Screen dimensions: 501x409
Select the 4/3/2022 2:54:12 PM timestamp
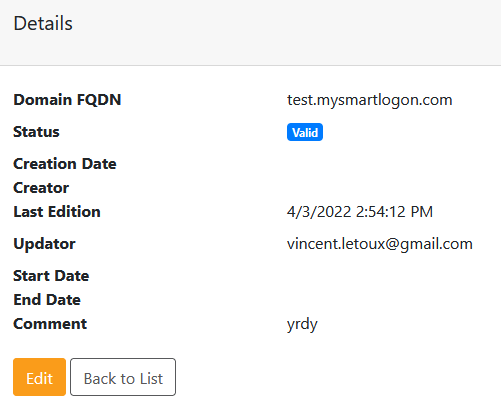tap(360, 212)
